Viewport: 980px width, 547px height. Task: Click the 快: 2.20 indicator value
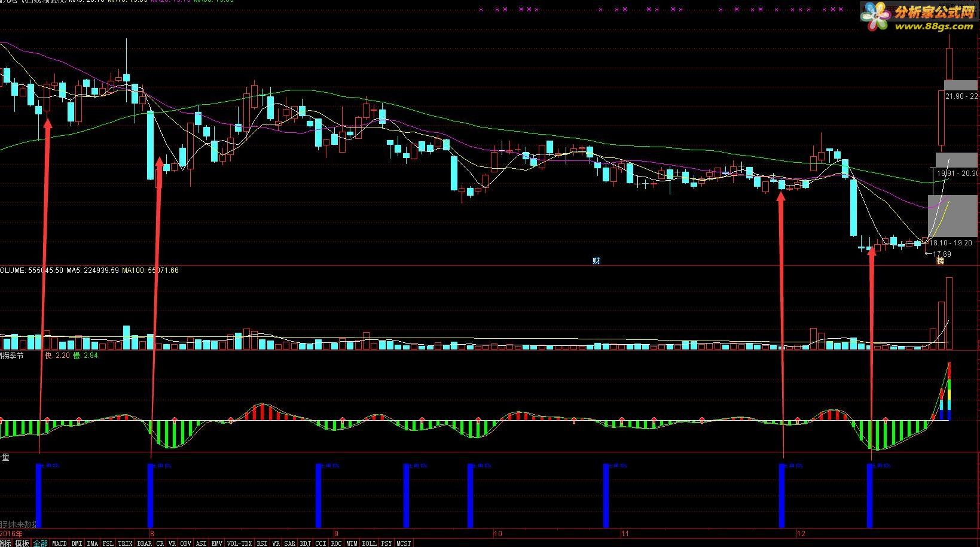click(57, 355)
